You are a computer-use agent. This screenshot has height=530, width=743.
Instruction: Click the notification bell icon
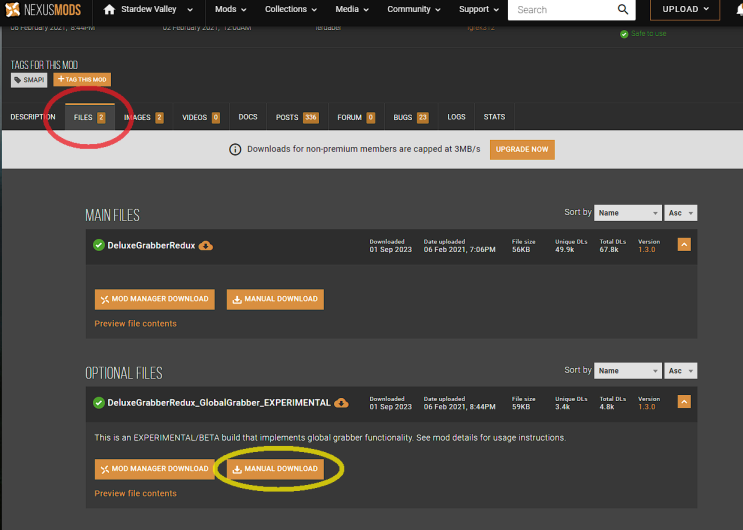pyautogui.click(x=740, y=9)
